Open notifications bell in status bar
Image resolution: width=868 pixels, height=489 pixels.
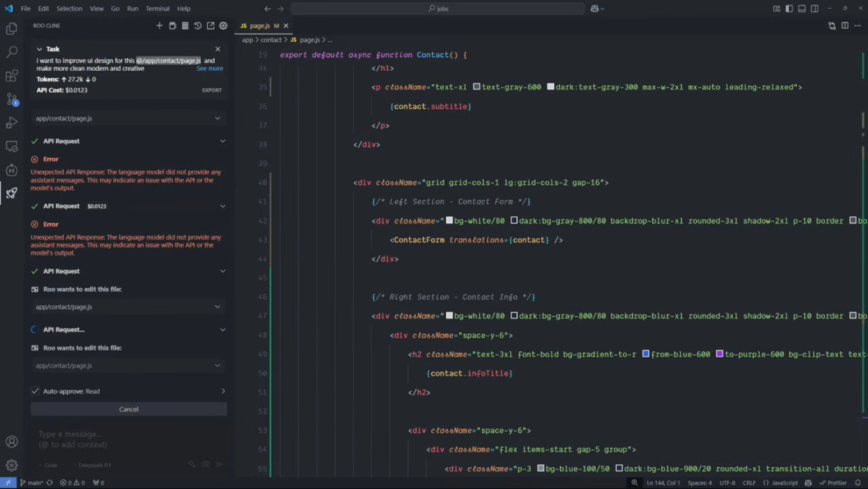tap(858, 483)
